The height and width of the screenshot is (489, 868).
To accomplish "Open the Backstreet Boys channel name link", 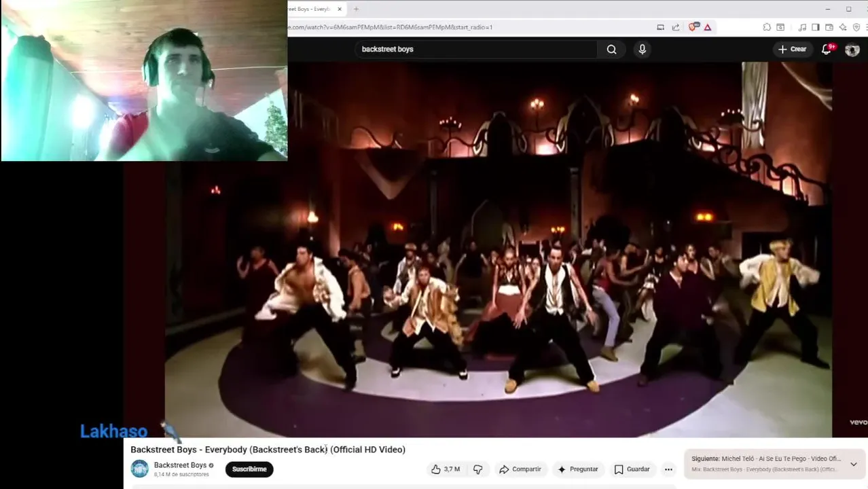I will click(180, 465).
